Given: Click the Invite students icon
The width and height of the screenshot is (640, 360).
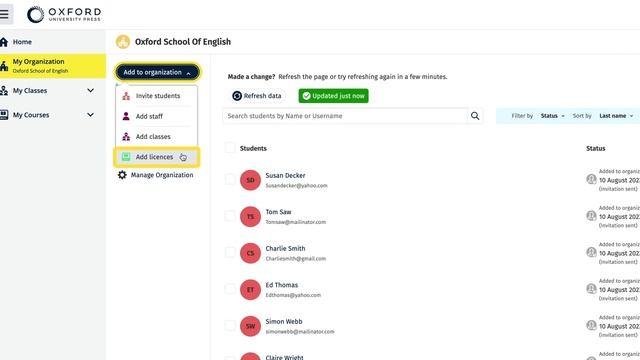Looking at the screenshot, I should [x=126, y=96].
